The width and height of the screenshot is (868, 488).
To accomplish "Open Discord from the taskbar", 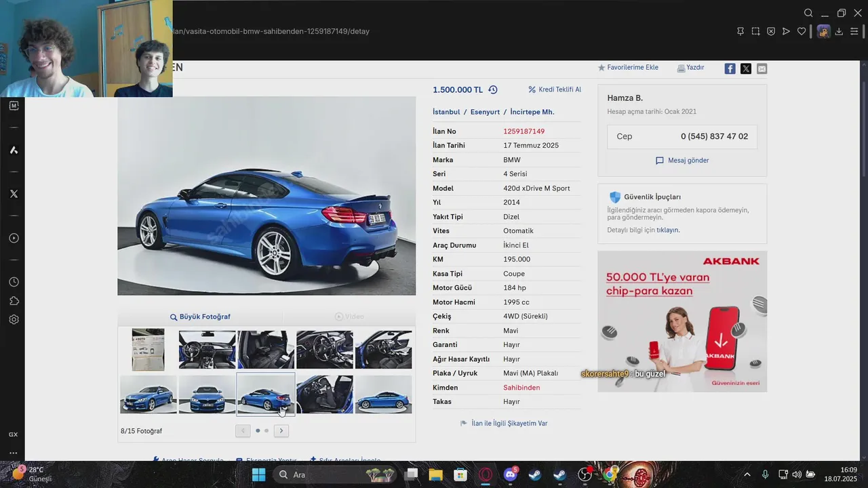I will [x=510, y=474].
